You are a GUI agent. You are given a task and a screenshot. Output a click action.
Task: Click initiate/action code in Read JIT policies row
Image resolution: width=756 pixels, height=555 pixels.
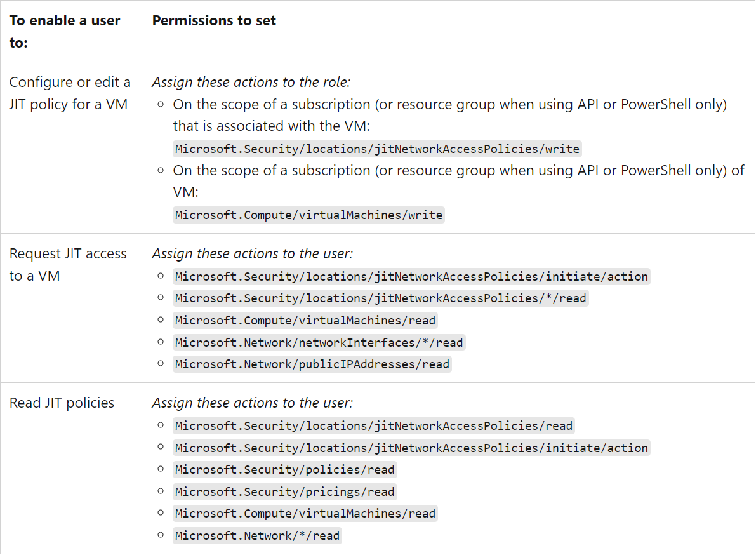click(x=411, y=448)
